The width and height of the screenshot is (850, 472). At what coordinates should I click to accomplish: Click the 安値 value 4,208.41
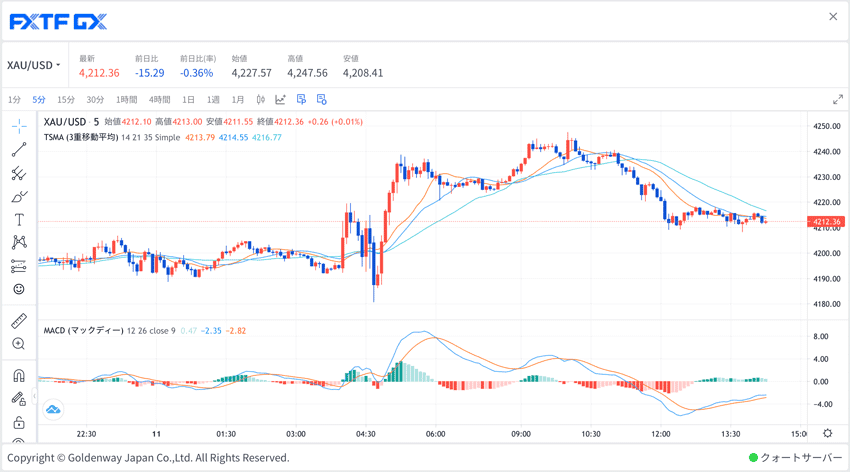363,73
